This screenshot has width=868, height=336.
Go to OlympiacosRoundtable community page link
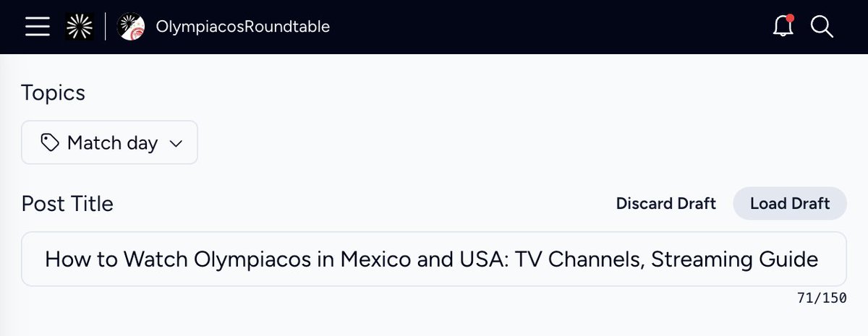pyautogui.click(x=243, y=27)
